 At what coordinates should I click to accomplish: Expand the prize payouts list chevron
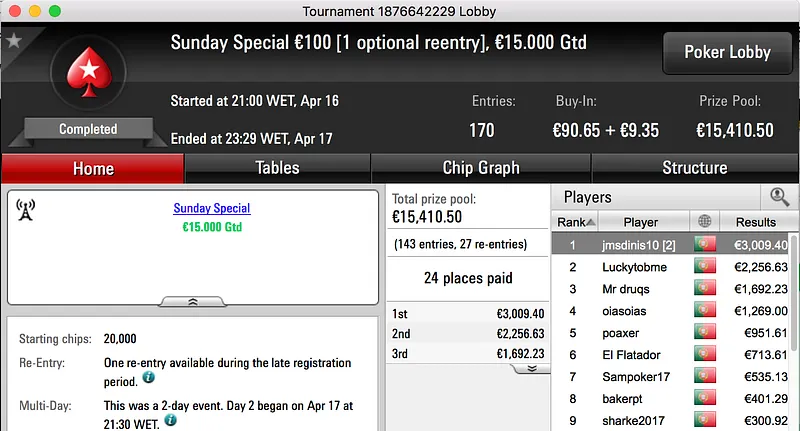[530, 368]
